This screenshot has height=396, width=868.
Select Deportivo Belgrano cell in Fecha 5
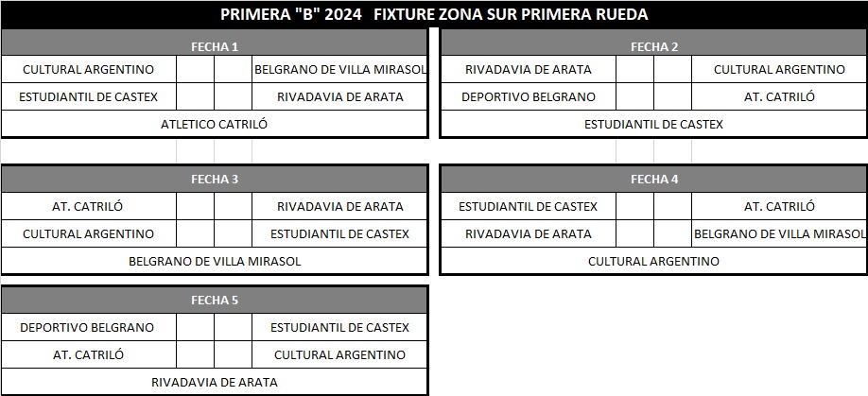88,327
